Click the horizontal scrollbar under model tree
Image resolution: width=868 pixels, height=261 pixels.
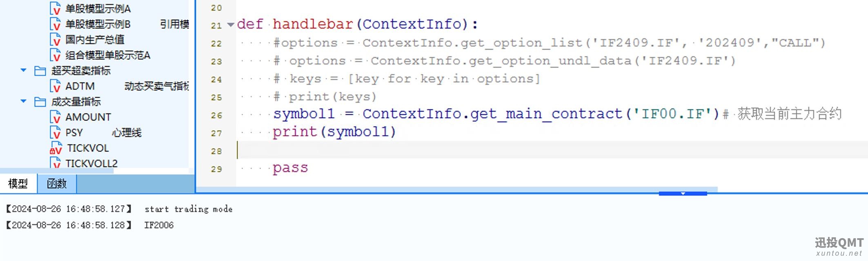57,171
